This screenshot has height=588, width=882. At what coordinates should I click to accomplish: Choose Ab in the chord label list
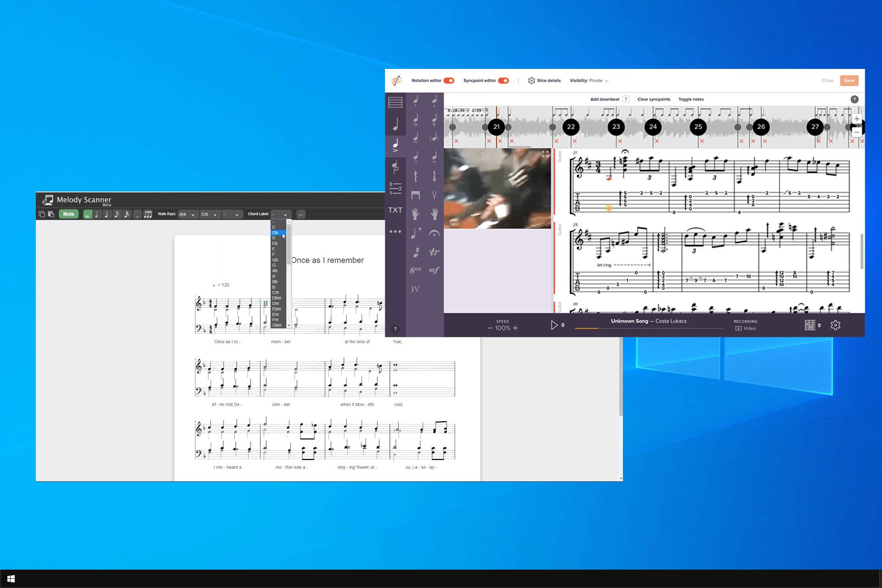(x=278, y=271)
